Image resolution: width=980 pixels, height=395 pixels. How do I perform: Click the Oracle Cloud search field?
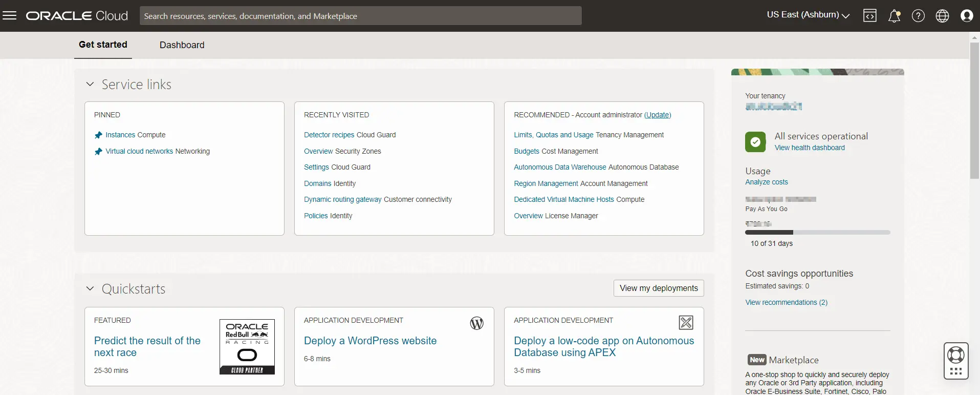coord(360,16)
